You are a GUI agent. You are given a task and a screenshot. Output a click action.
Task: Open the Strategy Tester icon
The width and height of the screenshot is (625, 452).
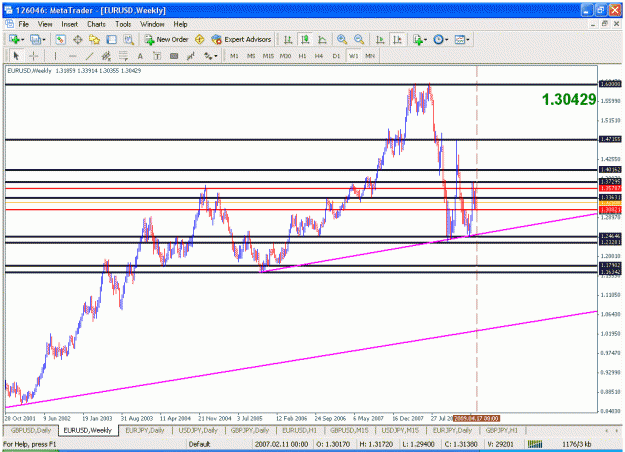[128, 39]
